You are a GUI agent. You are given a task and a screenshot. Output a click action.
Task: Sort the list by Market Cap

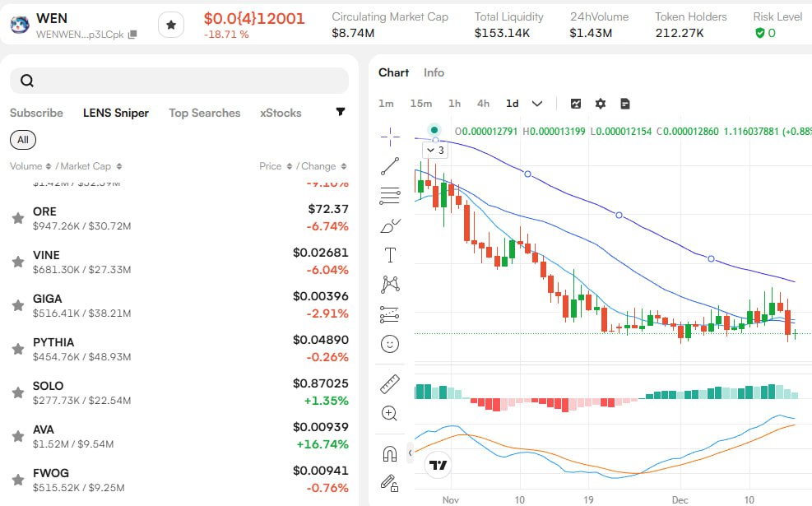(91, 166)
